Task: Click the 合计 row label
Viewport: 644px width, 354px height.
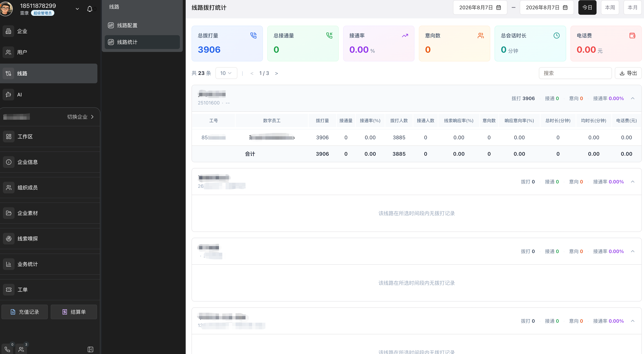Action: 250,154
